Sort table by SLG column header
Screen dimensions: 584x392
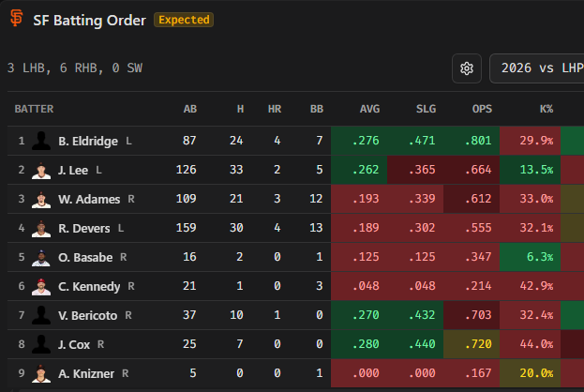coord(426,109)
